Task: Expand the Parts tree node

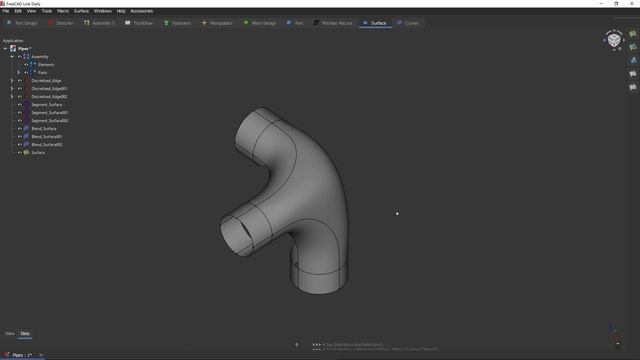Action: (18, 73)
